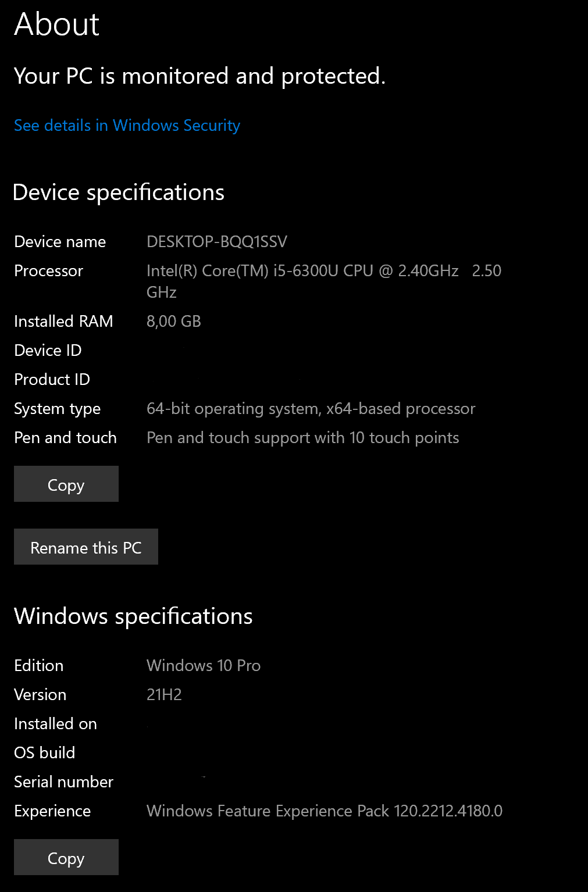Click the Installed on row
The image size is (588, 892).
point(55,723)
